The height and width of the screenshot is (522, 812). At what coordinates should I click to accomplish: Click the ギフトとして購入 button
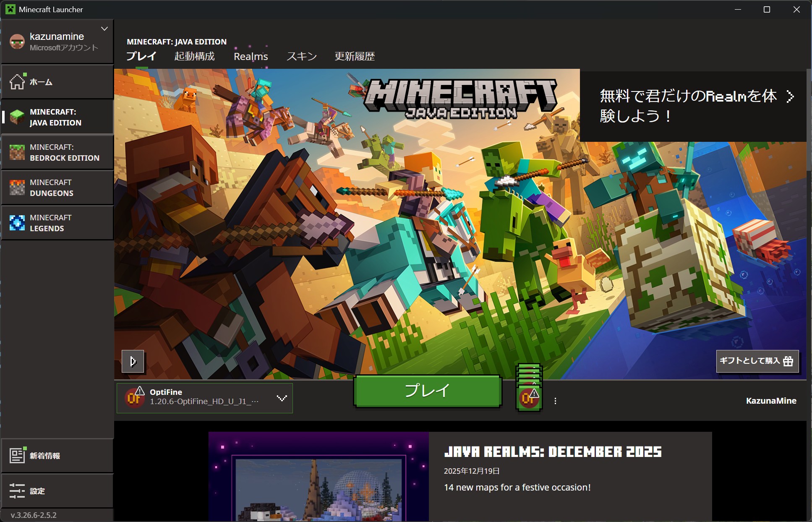pos(757,361)
